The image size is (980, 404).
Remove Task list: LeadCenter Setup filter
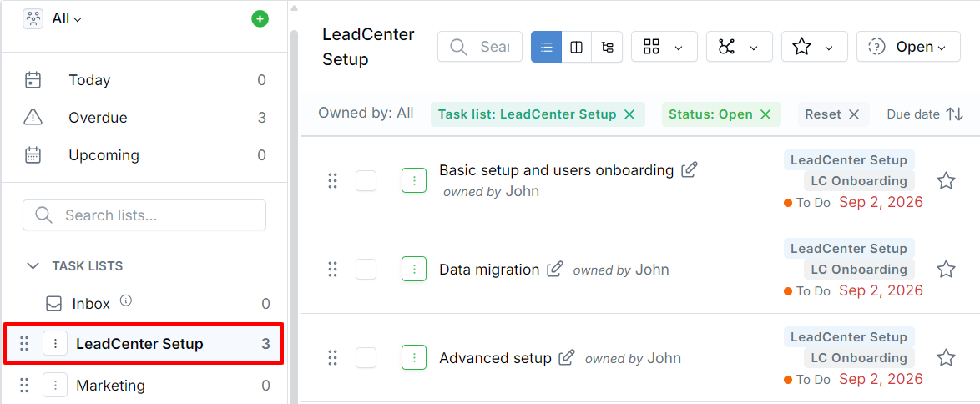click(x=629, y=114)
